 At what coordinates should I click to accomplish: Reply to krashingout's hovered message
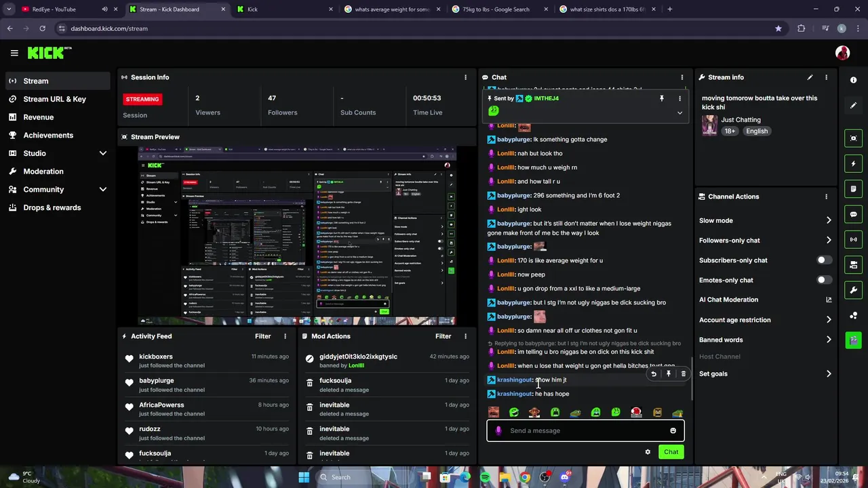(654, 374)
